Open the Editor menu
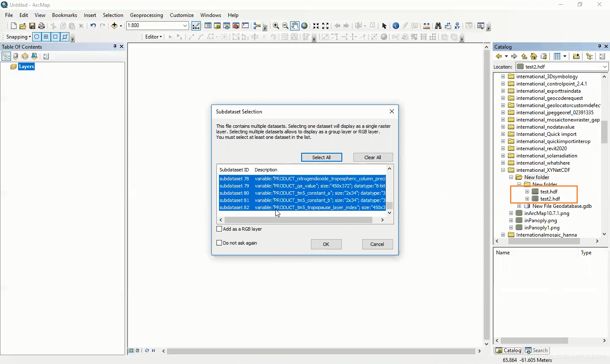 tap(152, 36)
